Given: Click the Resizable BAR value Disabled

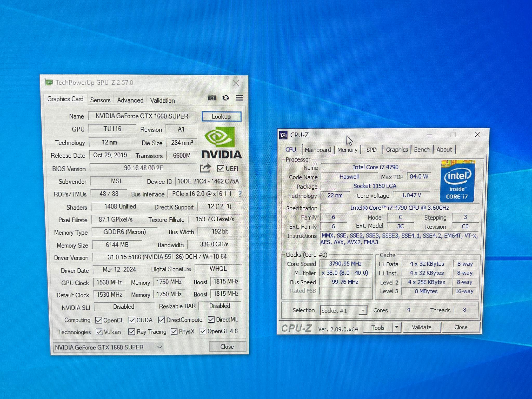Looking at the screenshot, I should point(220,306).
